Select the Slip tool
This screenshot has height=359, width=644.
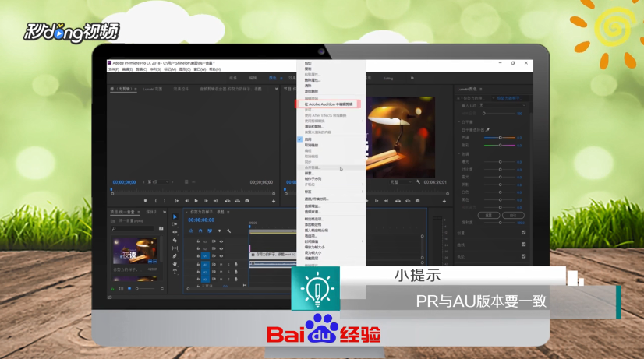pyautogui.click(x=175, y=248)
